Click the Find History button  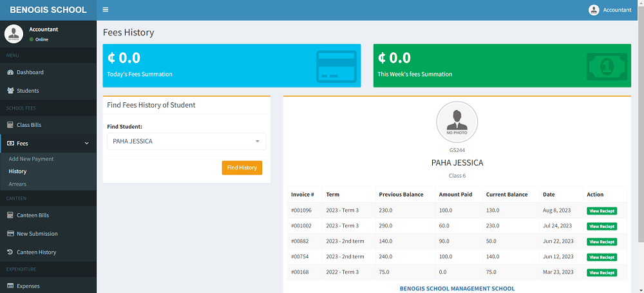click(x=242, y=167)
